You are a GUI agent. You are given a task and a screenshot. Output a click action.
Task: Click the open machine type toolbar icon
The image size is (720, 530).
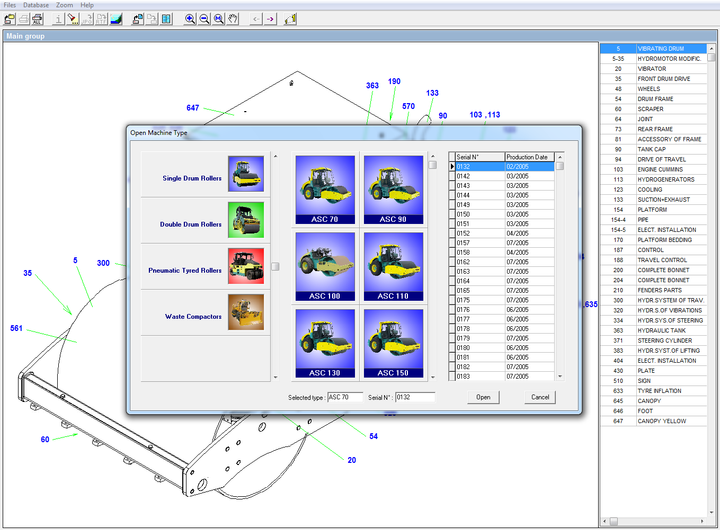click(10, 19)
